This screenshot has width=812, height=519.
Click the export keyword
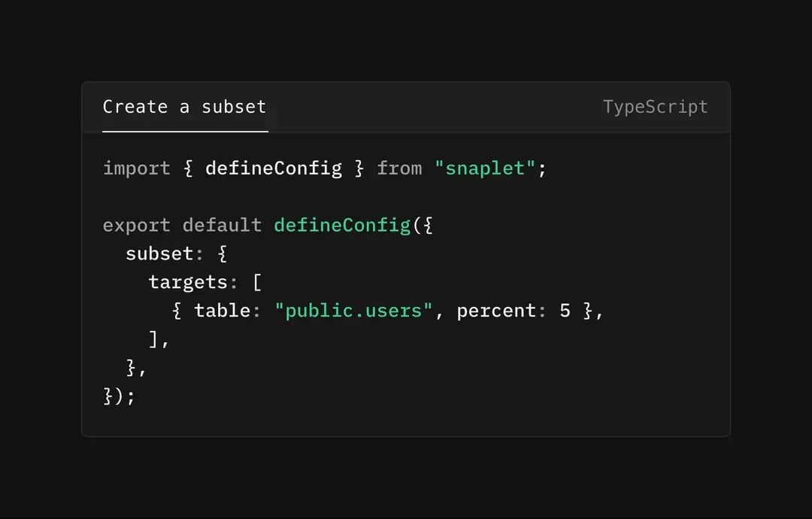[137, 226]
